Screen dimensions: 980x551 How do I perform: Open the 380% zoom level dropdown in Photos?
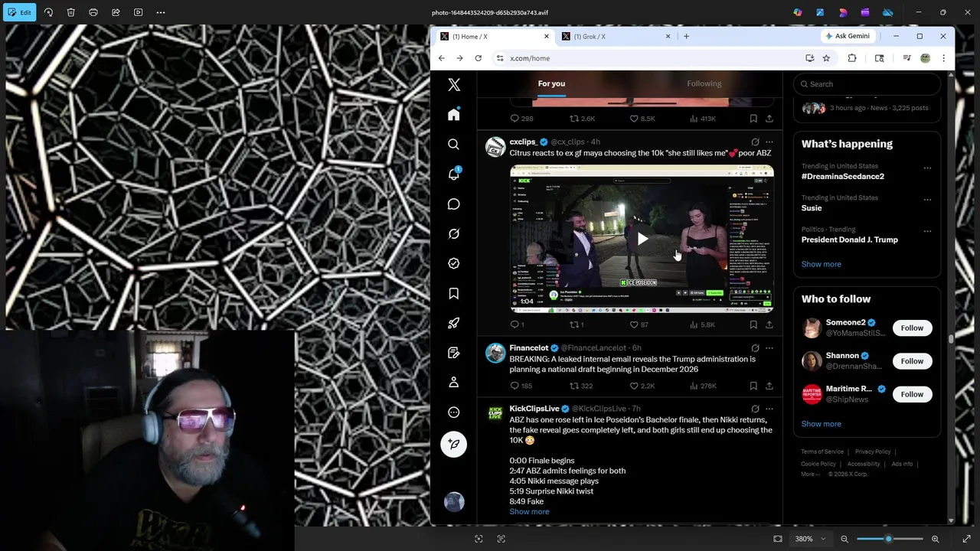[809, 539]
